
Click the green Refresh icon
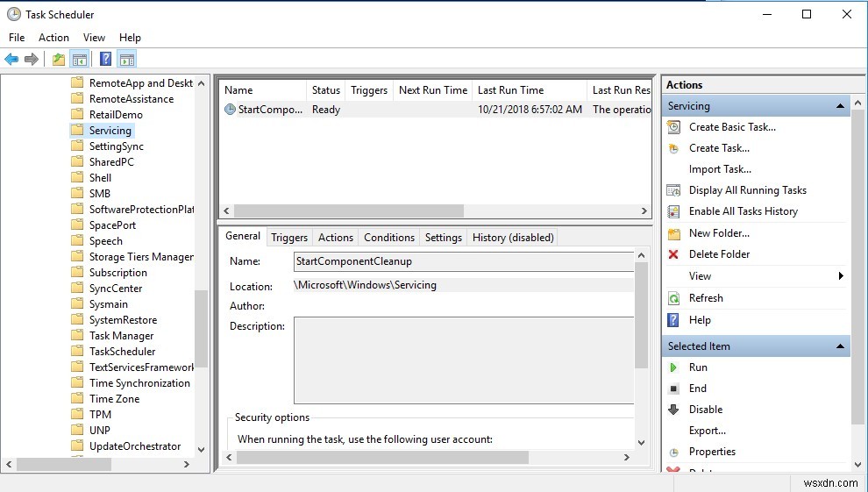click(673, 298)
